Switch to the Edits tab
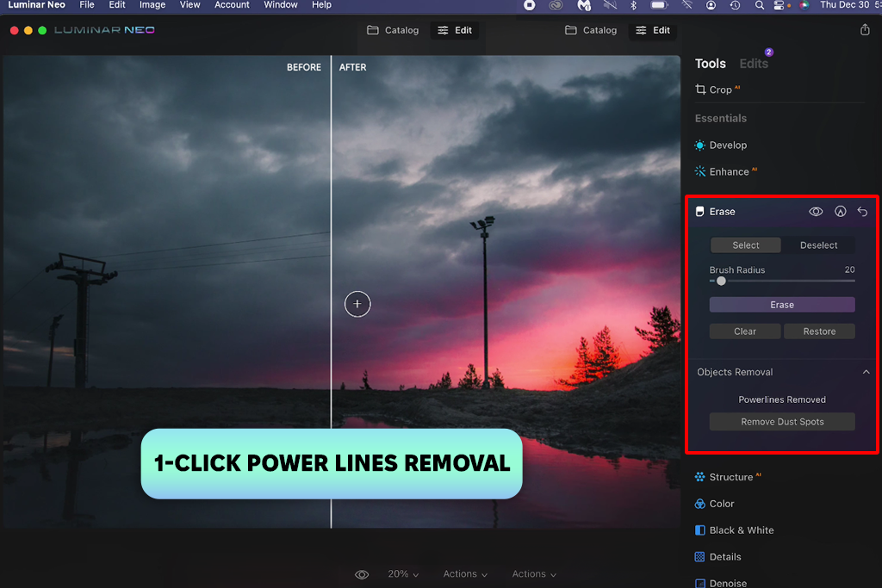The width and height of the screenshot is (882, 588). point(753,64)
